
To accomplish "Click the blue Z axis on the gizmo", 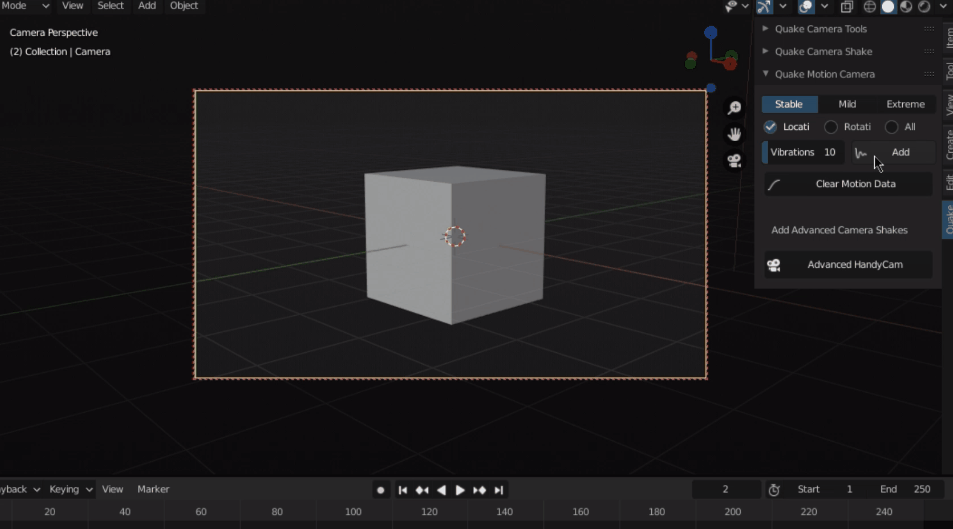I will click(x=710, y=32).
